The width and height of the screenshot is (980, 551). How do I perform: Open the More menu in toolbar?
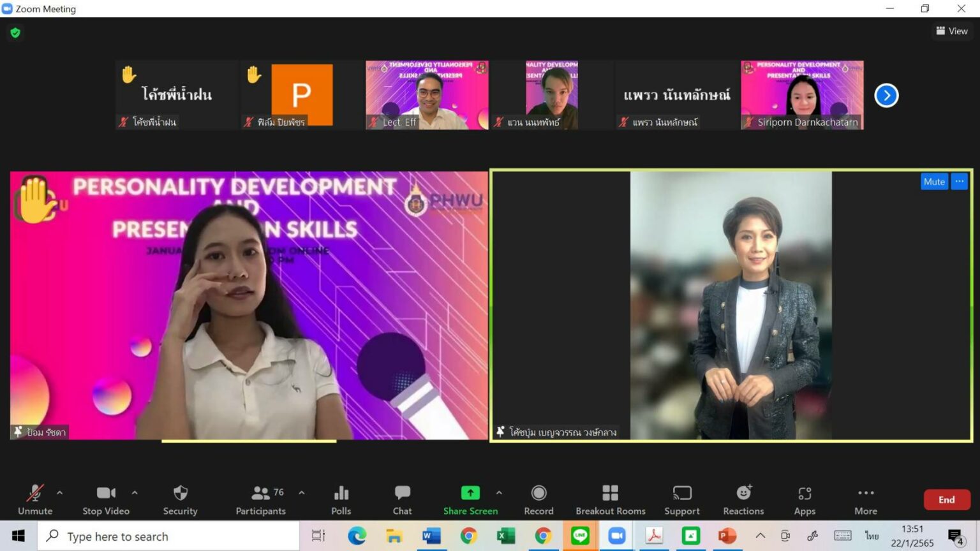(x=865, y=499)
